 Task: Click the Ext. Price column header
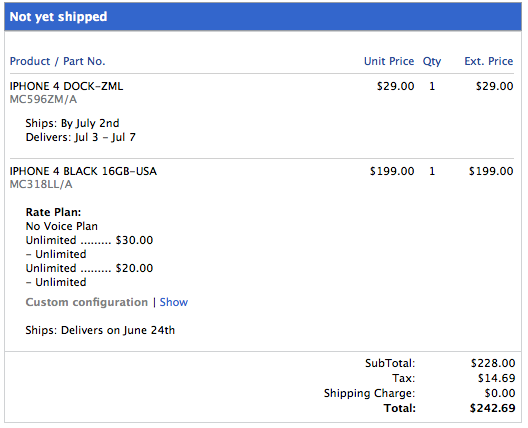pos(489,61)
